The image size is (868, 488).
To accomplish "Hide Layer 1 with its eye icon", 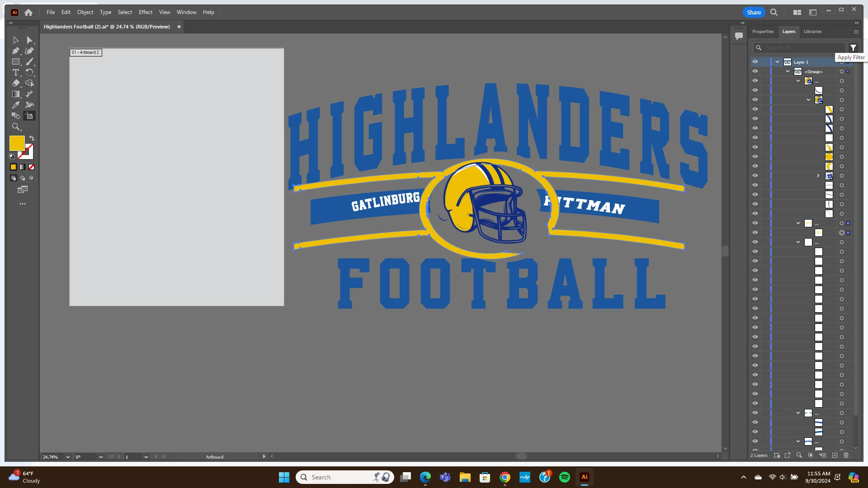I will click(x=755, y=62).
